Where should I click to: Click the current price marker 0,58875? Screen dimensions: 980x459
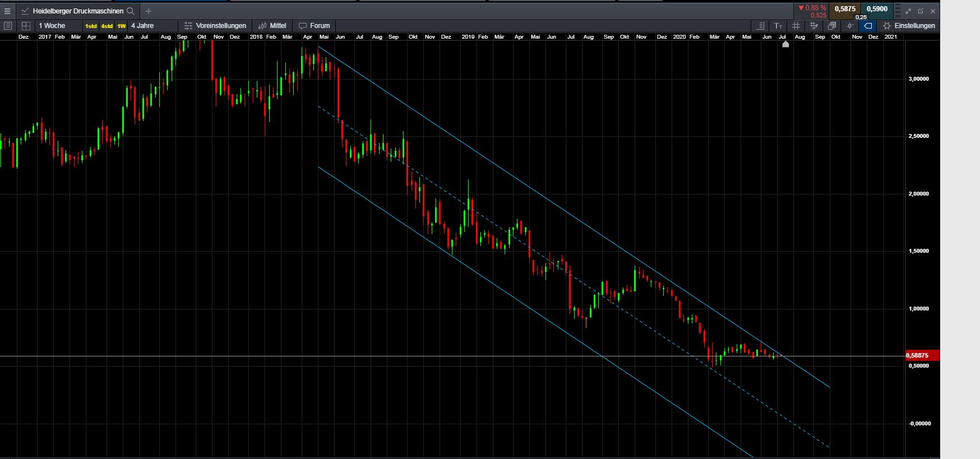922,355
